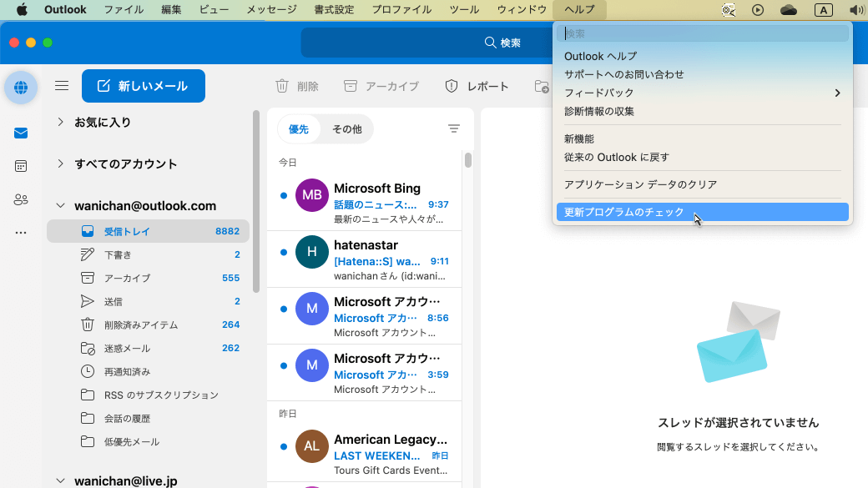This screenshot has height=488, width=868.
Task: Click the MB avatar of Microsoft Bing
Action: [x=311, y=194]
